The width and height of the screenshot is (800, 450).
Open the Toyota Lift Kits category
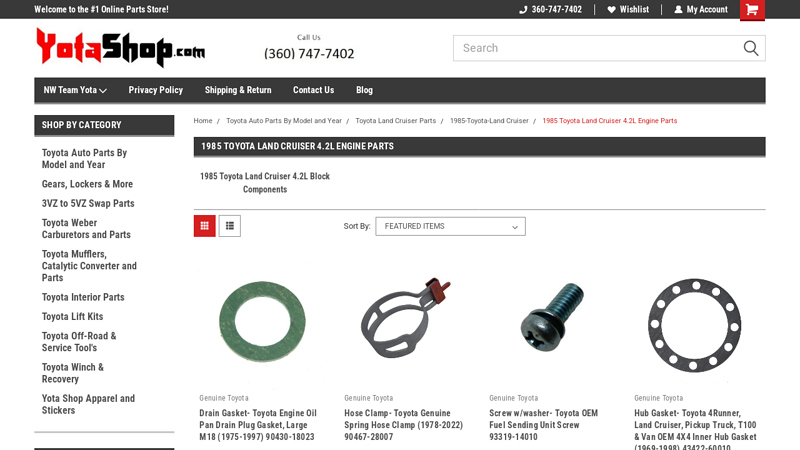coord(72,317)
